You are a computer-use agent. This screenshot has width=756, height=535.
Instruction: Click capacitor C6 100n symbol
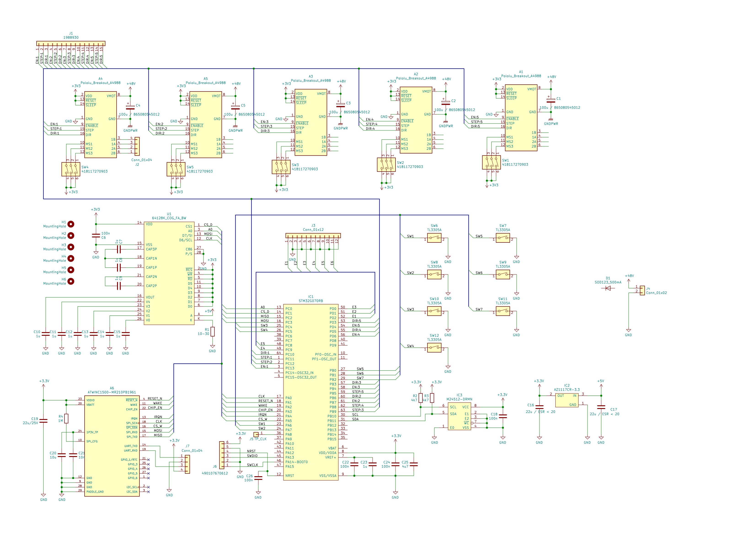tap(96, 236)
